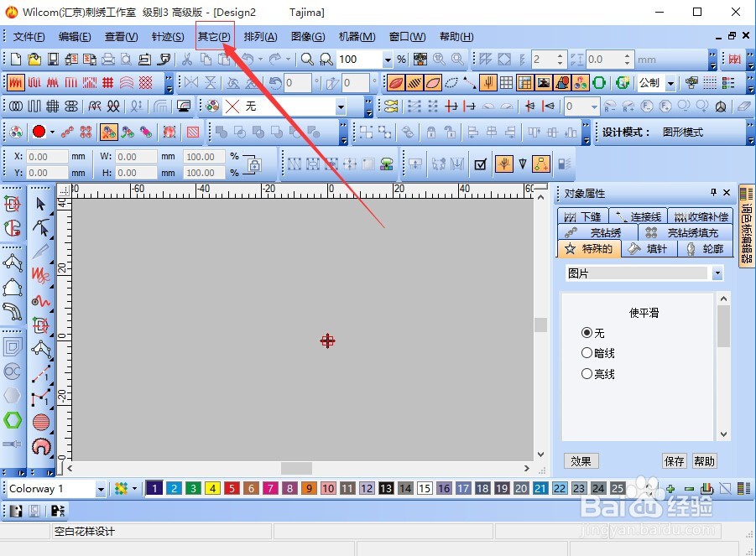Open the 窗口(W) menu

(x=408, y=37)
